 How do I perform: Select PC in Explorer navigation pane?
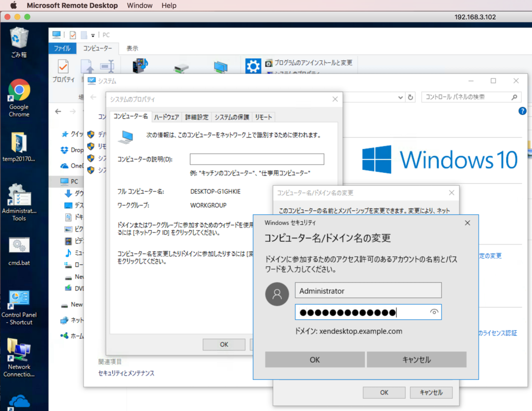pos(69,181)
